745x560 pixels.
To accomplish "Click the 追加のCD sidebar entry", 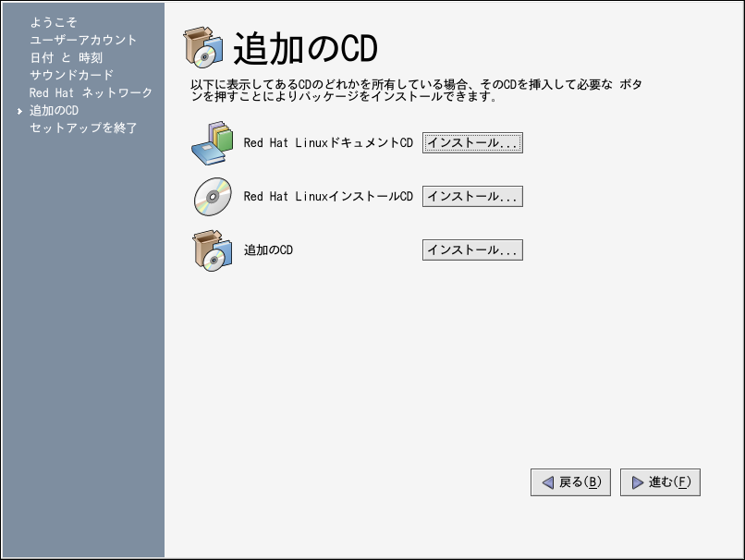I will (54, 111).
